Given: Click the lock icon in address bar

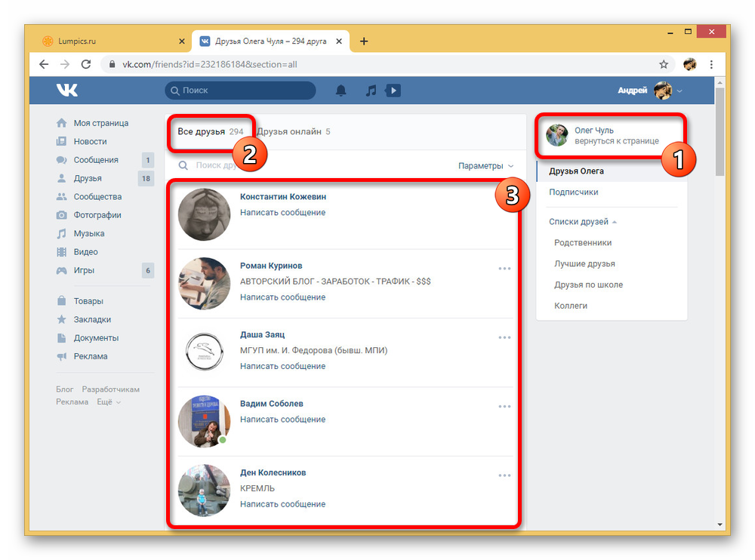Looking at the screenshot, I should coord(112,64).
